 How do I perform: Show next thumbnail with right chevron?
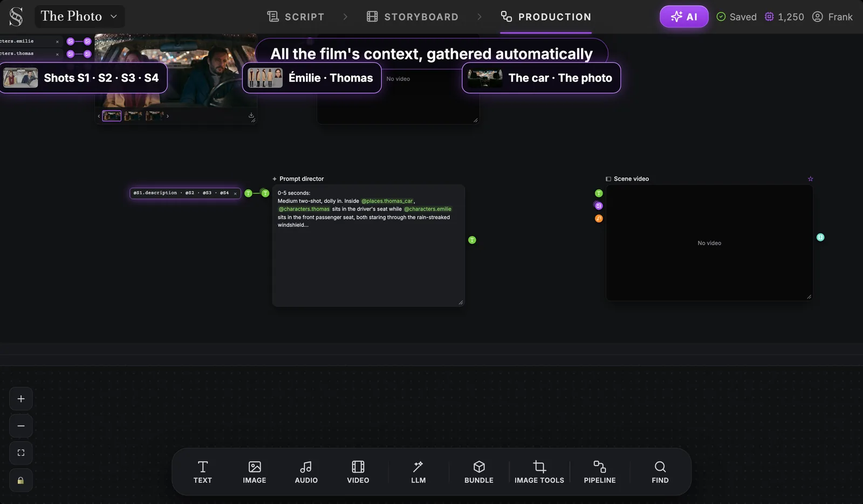point(168,116)
